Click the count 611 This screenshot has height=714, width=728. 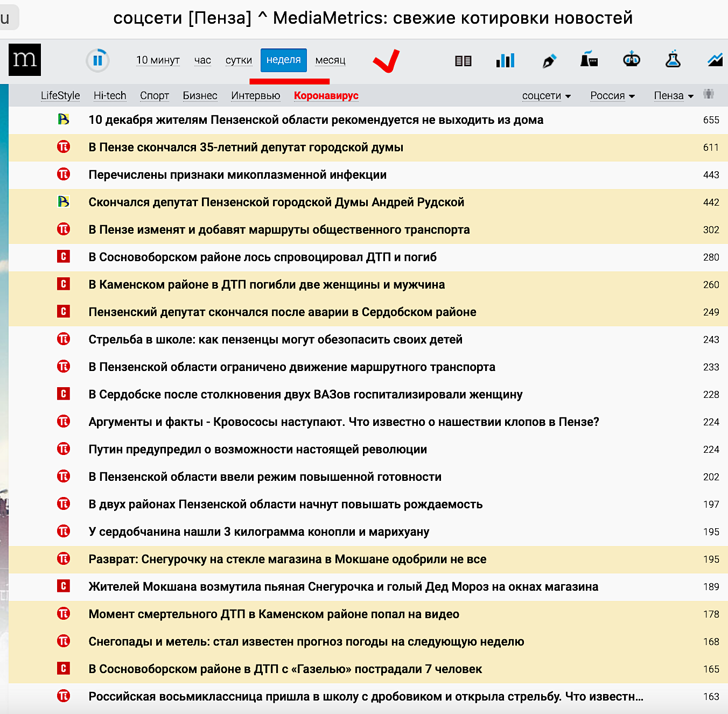tap(711, 147)
